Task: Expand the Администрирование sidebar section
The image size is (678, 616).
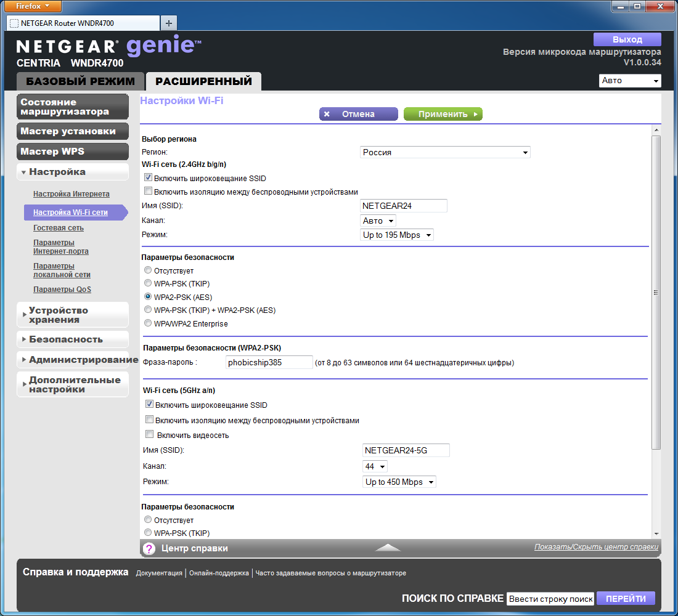Action: tap(73, 360)
